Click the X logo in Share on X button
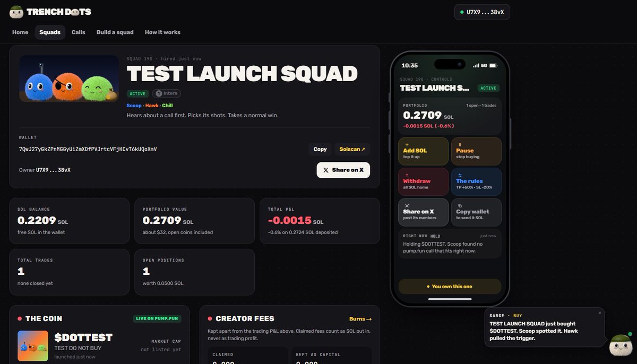 click(326, 170)
